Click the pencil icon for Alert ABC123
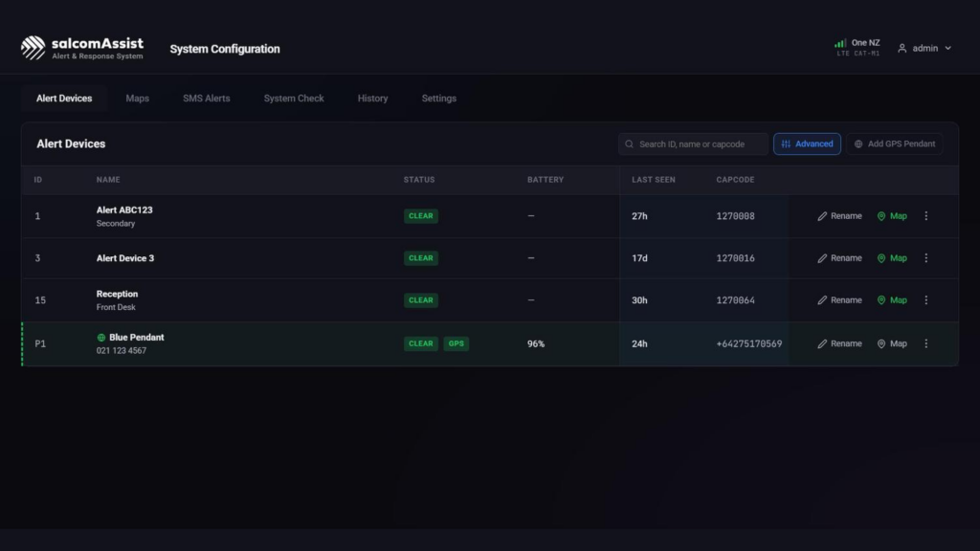980x551 pixels. 822,216
